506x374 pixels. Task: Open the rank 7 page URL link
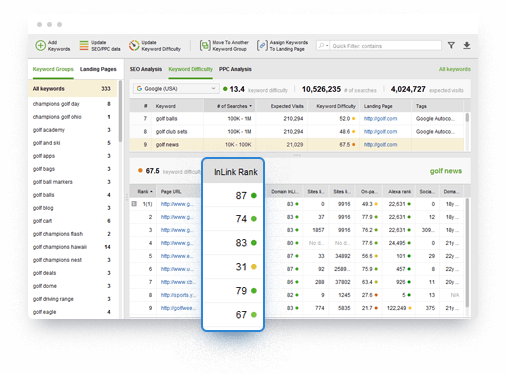pyautogui.click(x=177, y=282)
